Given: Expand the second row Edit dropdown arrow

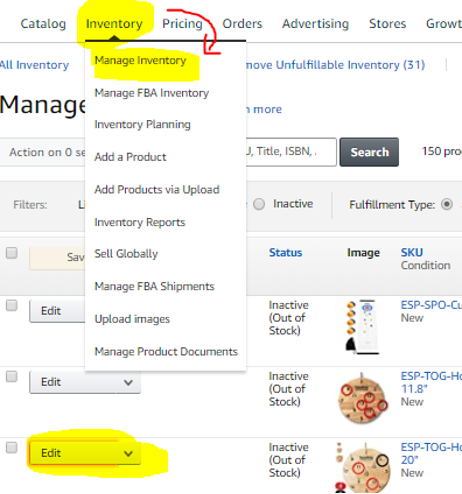Looking at the screenshot, I should click(128, 382).
